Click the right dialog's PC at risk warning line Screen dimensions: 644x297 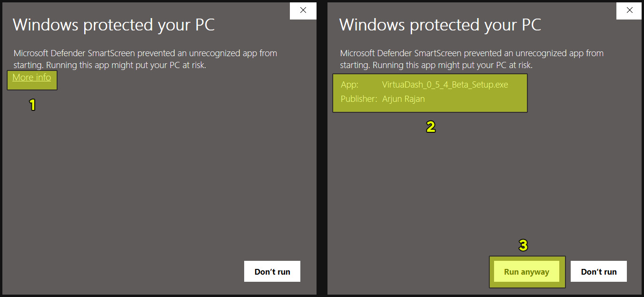(436, 66)
